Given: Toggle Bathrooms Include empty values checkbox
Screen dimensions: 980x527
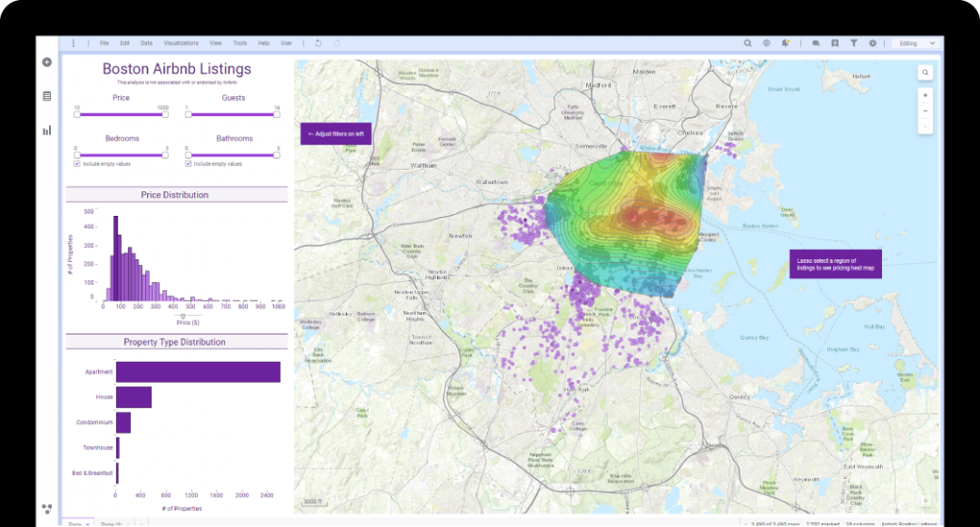Looking at the screenshot, I should coord(188,164).
